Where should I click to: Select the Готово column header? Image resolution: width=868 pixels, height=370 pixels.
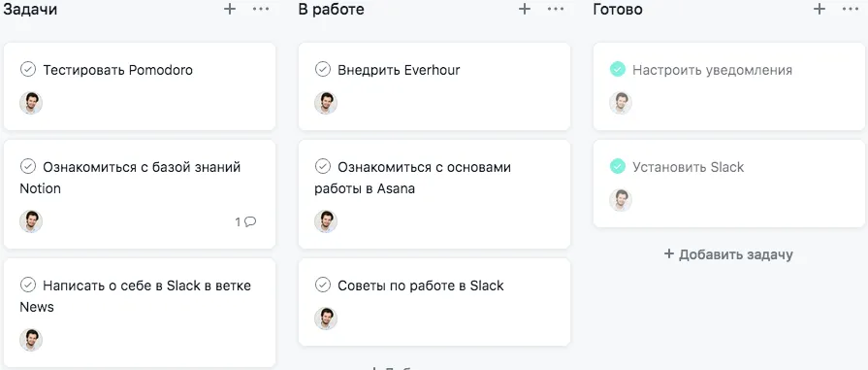(x=617, y=10)
